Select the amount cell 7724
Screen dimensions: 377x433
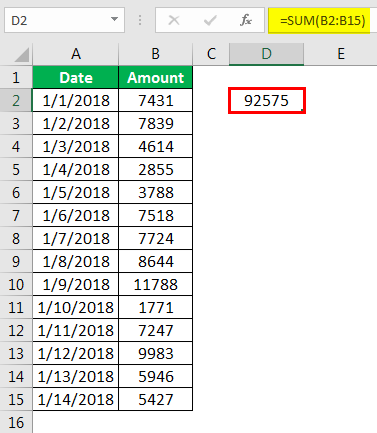coord(156,238)
